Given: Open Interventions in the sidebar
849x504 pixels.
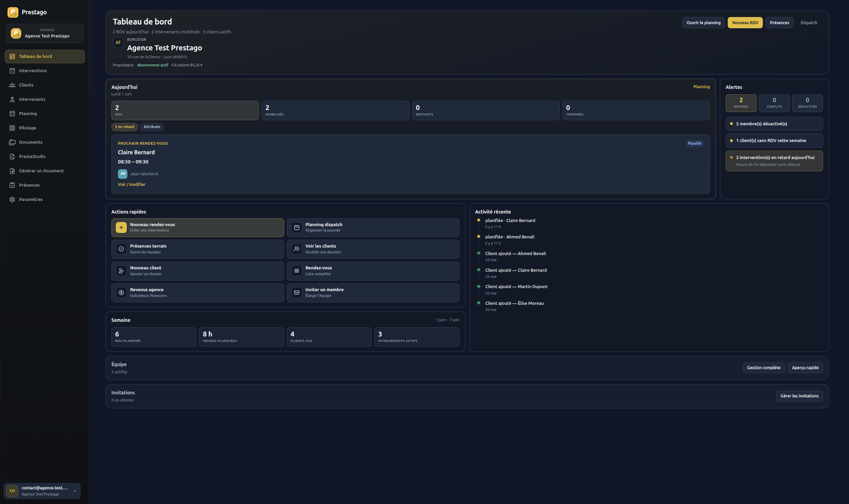Looking at the screenshot, I should point(45,71).
